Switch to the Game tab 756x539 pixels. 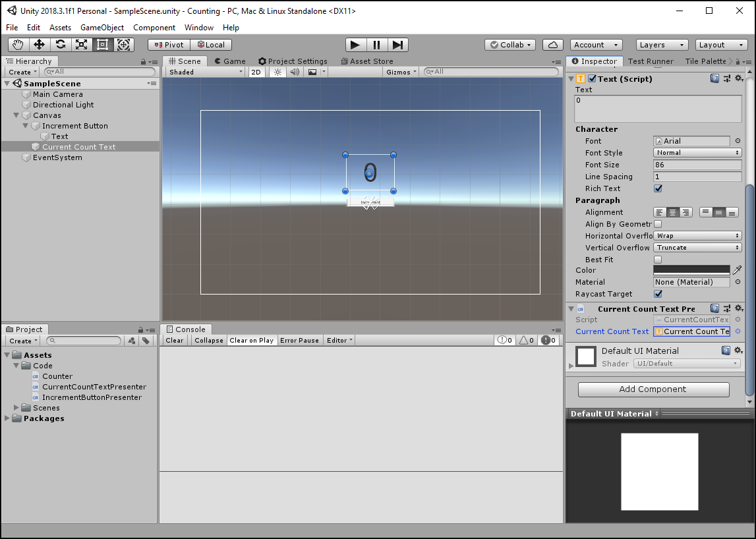(230, 61)
